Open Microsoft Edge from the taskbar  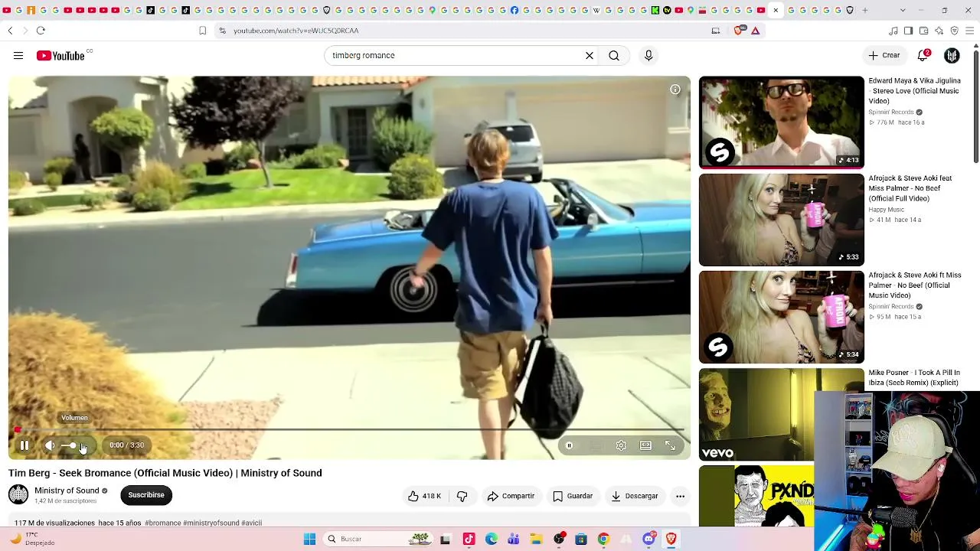[491, 539]
